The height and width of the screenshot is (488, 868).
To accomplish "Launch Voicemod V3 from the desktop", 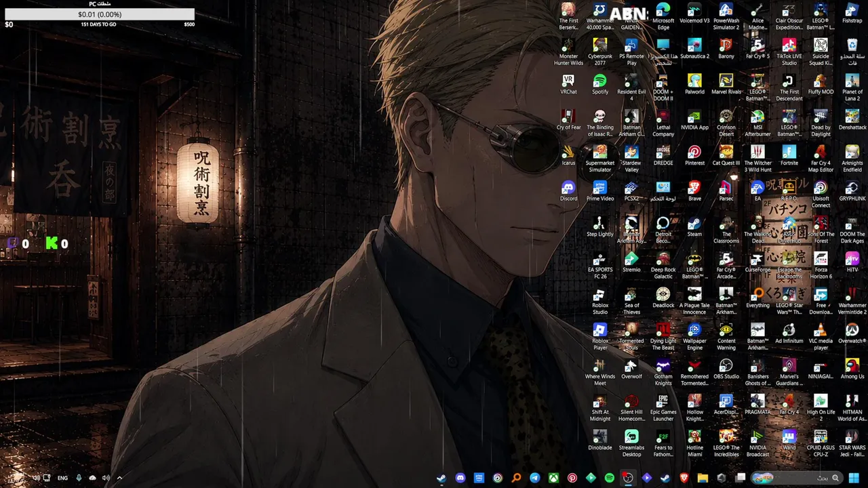I will click(694, 14).
